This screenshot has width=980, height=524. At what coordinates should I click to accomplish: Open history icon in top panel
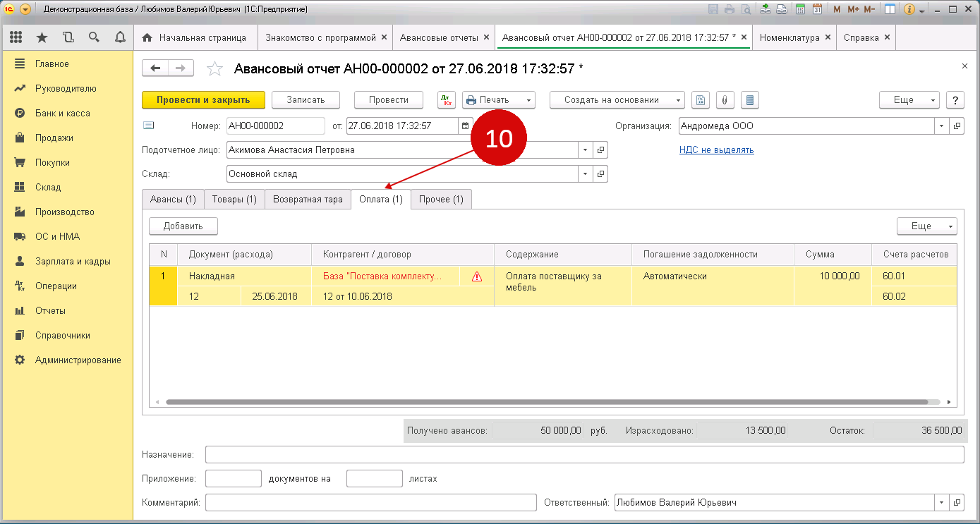(x=68, y=37)
